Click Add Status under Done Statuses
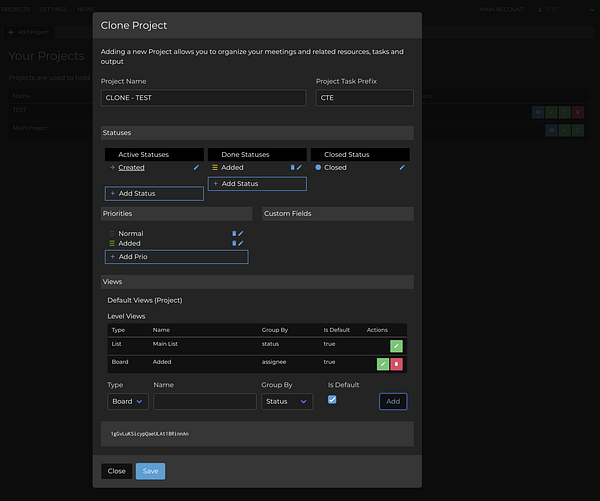The image size is (600, 501). (x=257, y=184)
